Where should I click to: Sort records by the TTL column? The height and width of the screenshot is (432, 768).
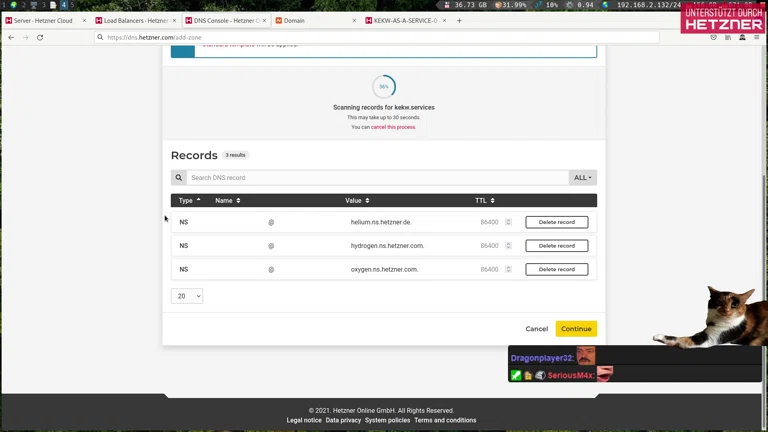485,200
